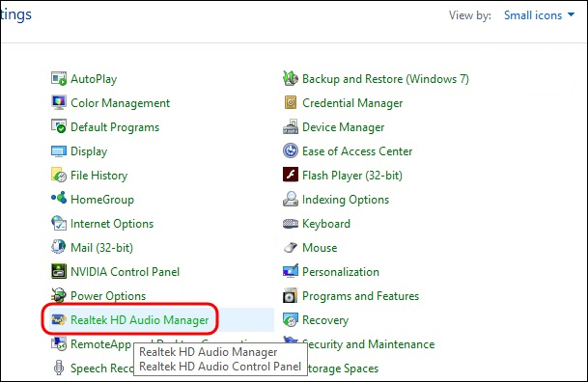Open the Internet Options link
588x382 pixels.
(112, 224)
